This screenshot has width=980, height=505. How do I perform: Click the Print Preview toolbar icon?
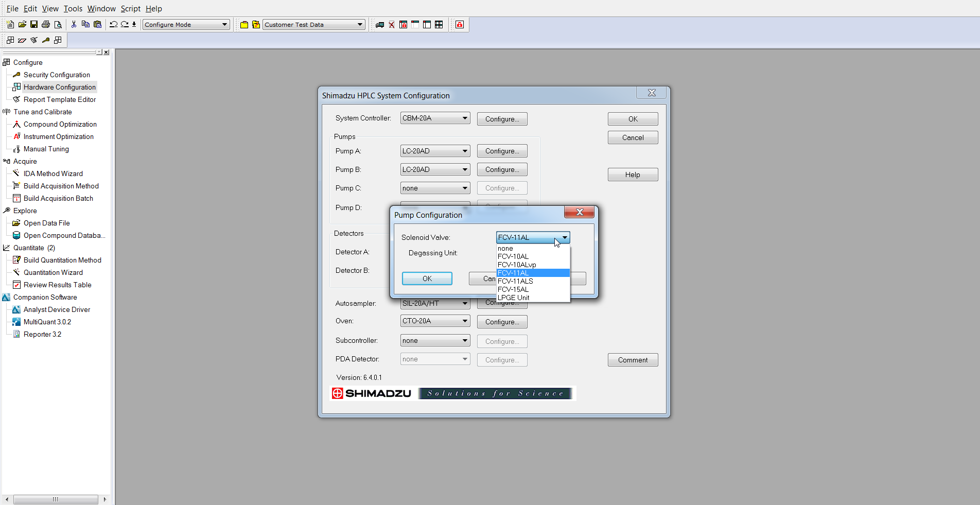(x=58, y=24)
